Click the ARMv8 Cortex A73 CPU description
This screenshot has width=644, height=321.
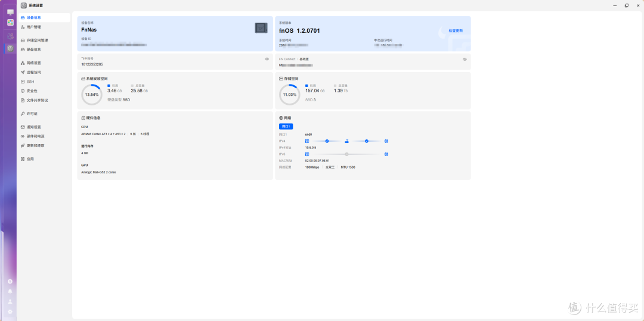pos(104,134)
